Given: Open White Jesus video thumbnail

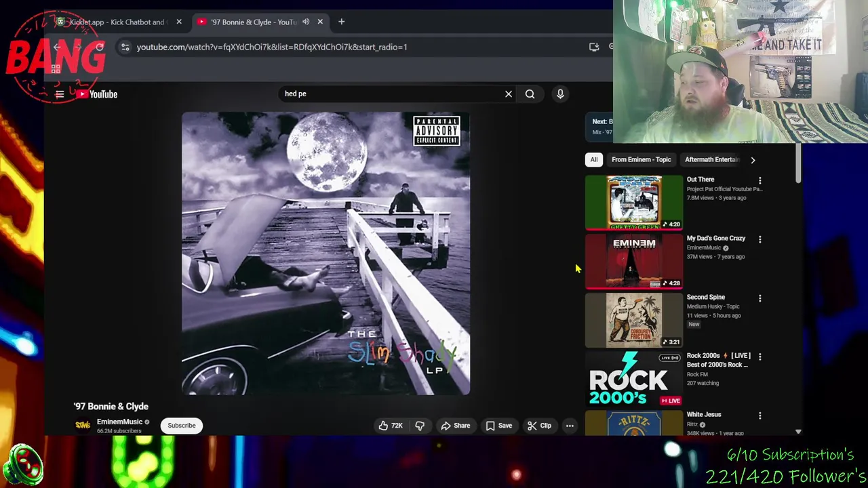Looking at the screenshot, I should pos(634,423).
